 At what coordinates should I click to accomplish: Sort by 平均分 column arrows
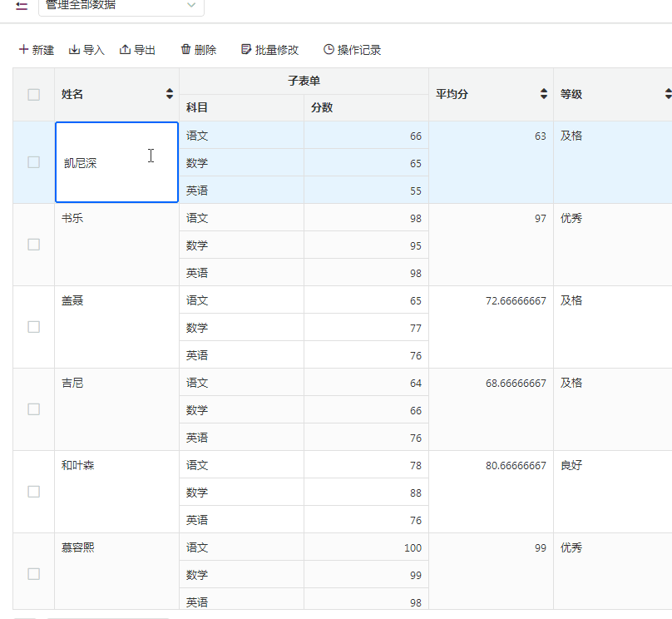pos(544,94)
